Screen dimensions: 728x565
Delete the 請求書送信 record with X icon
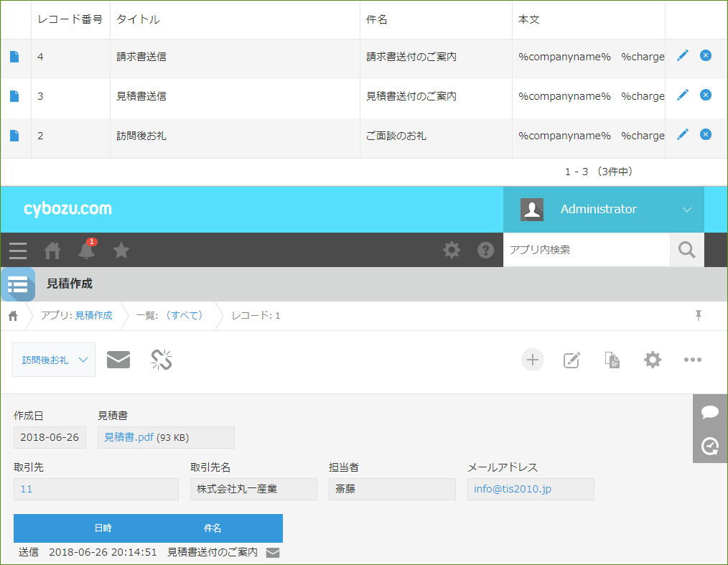pyautogui.click(x=706, y=56)
